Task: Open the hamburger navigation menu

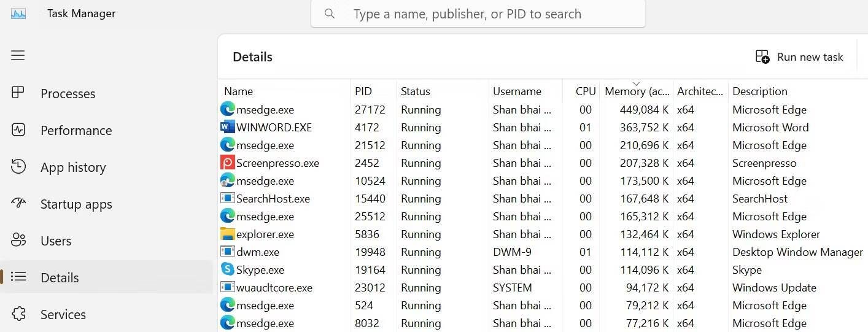Action: [x=18, y=55]
